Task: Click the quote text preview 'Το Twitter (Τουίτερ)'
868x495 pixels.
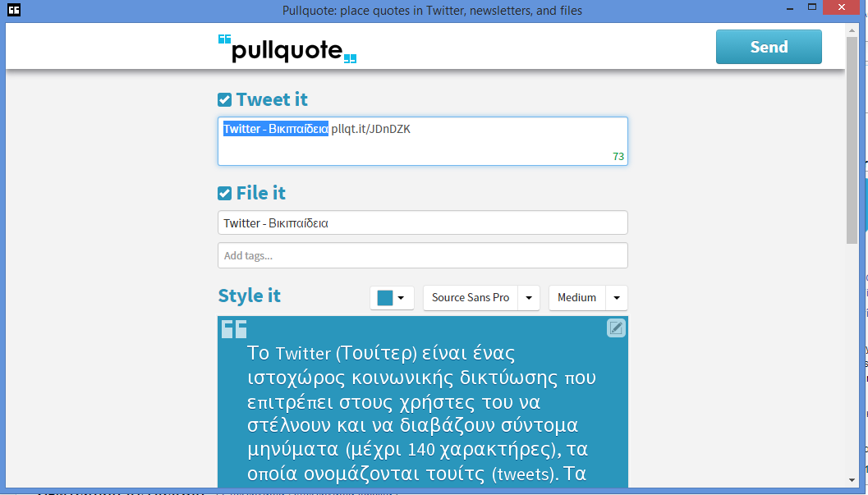Action: click(332, 353)
